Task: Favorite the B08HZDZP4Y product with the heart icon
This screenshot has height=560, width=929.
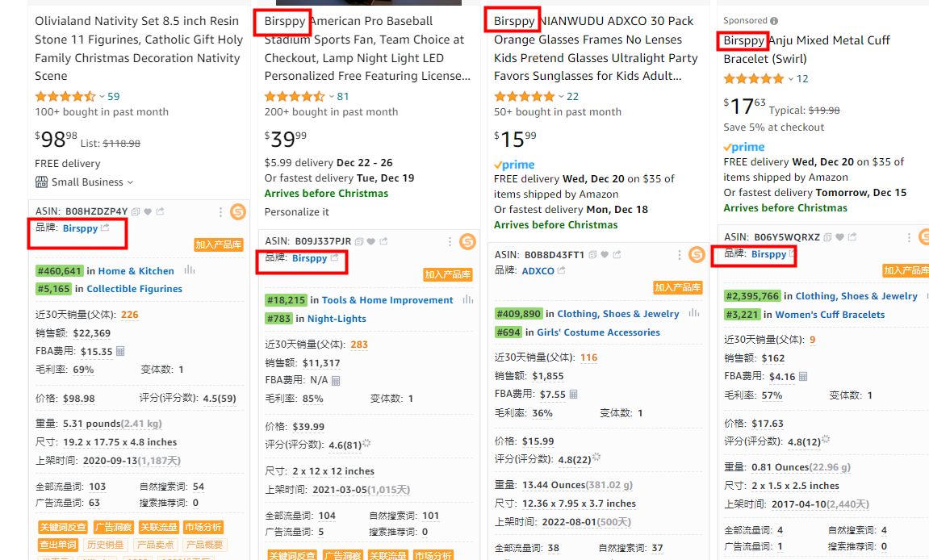Action: click(x=148, y=211)
